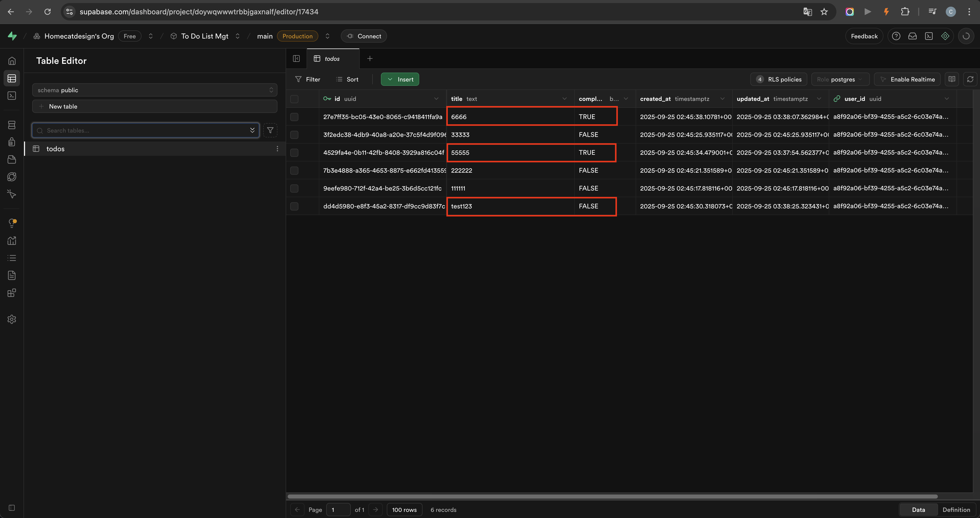Click the Feedback button

pyautogui.click(x=864, y=36)
